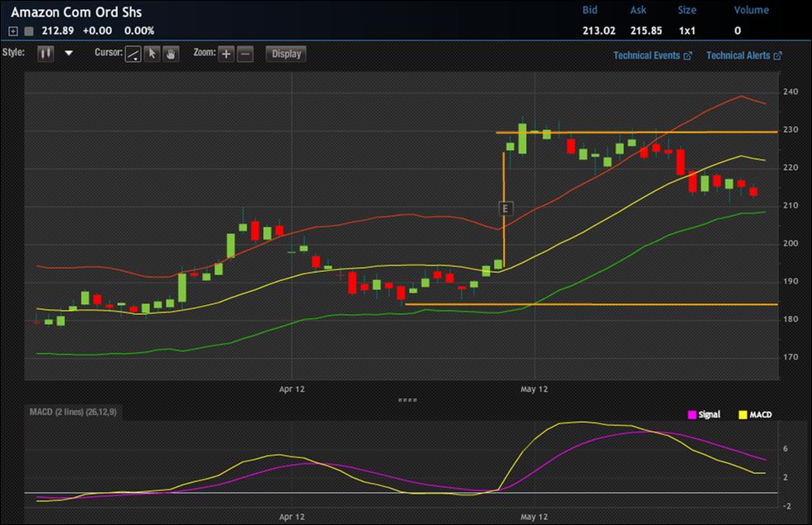Choose the arrow pointer cursor tool
Image resolution: width=812 pixels, height=525 pixels.
point(153,54)
